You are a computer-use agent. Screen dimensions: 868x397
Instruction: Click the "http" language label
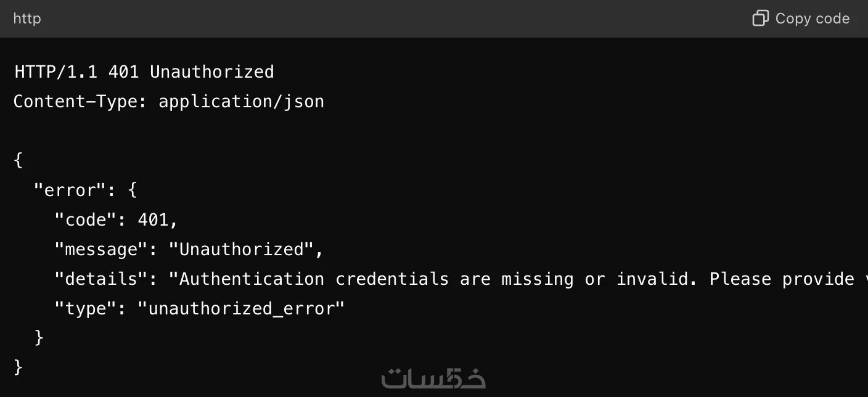[x=27, y=18]
